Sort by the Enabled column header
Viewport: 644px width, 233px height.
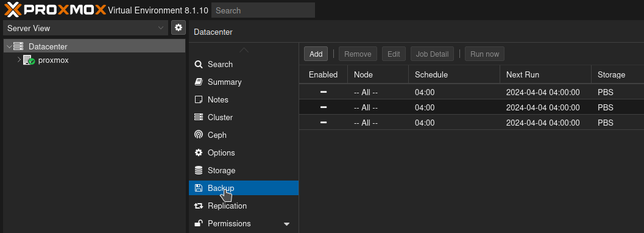pyautogui.click(x=324, y=74)
